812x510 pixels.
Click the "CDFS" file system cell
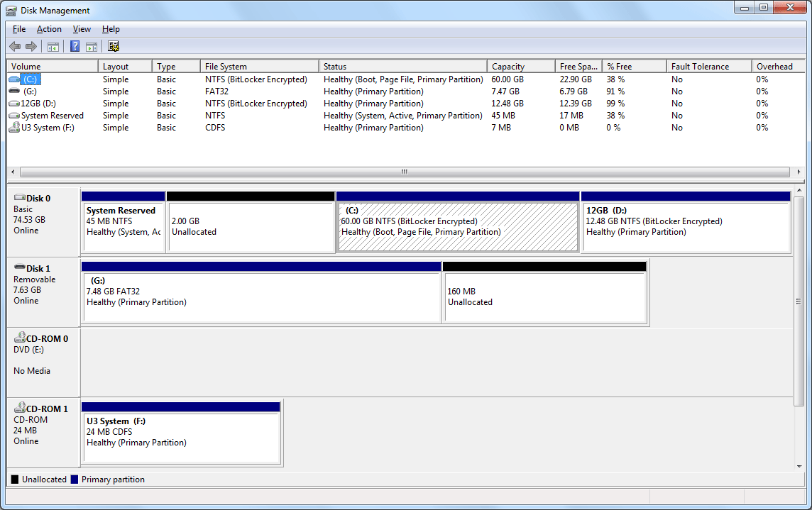216,128
